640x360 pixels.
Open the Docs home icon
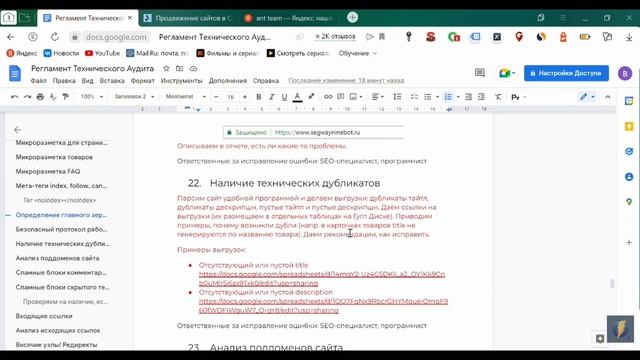15,73
